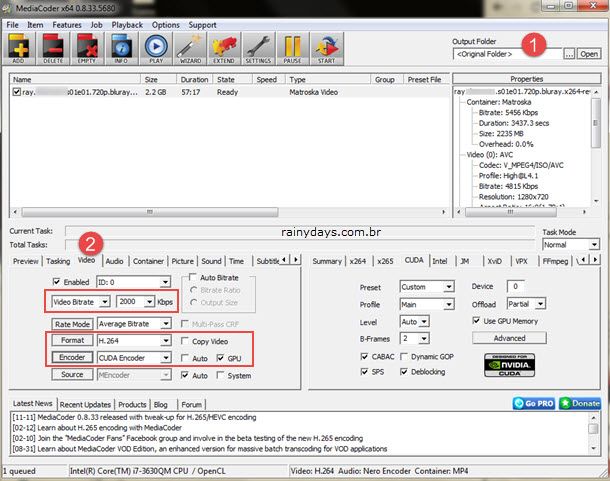Click the Properties panel vertical scrollbar
This screenshot has height=481, width=610.
[596, 146]
